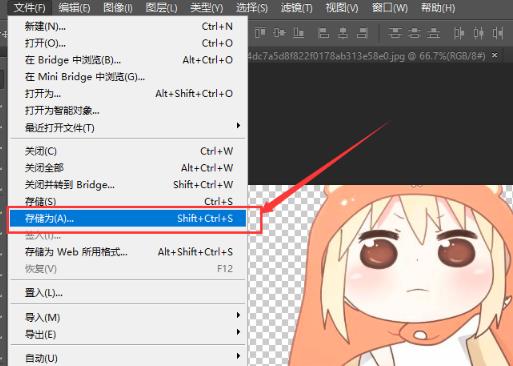Click the Align Top Edges icon

(x=260, y=33)
